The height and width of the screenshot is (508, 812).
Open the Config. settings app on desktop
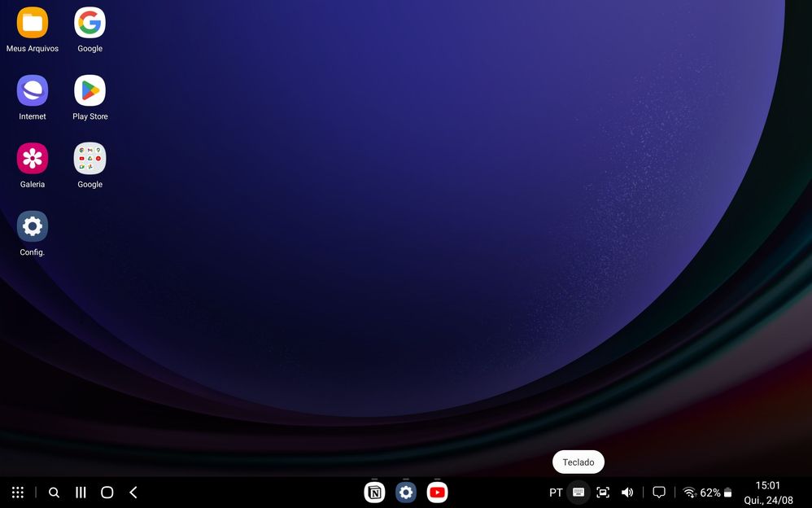[32, 226]
